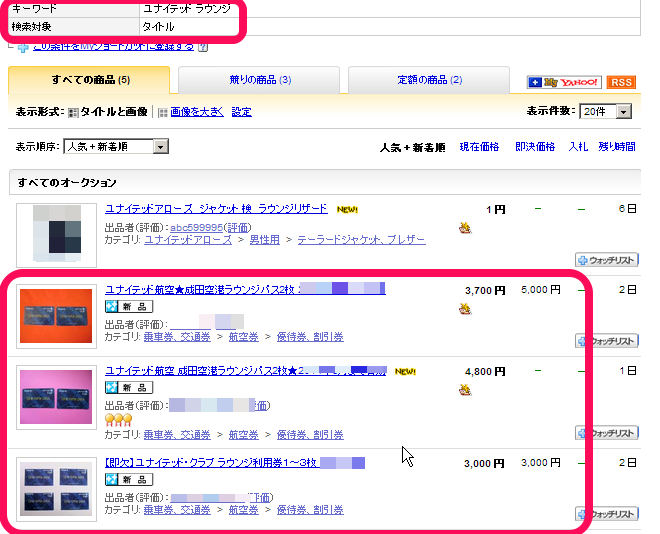
Task: Open pink background lounge pass thumbnail
Action: tap(56, 397)
